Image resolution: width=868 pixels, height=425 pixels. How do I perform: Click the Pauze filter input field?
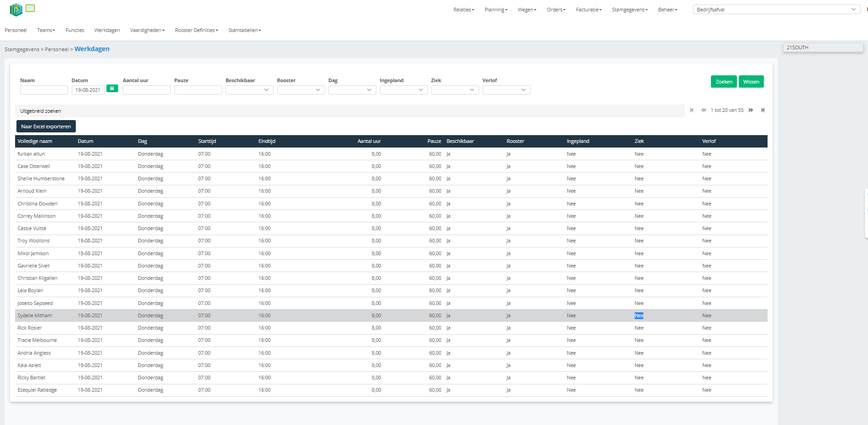pos(198,90)
